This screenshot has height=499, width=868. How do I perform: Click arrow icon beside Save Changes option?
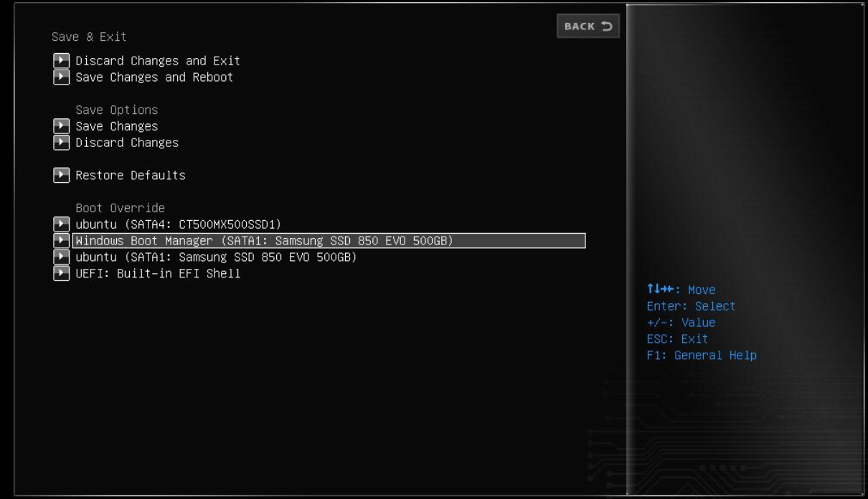[x=62, y=126]
